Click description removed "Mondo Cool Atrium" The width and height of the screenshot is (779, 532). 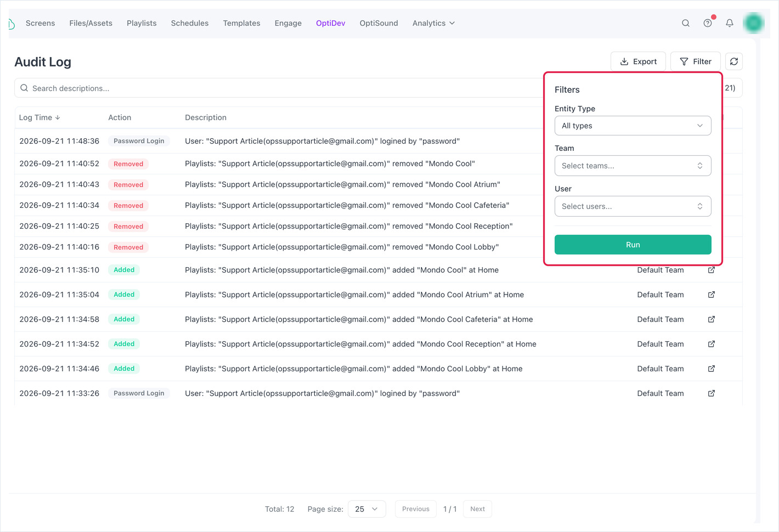pos(343,184)
